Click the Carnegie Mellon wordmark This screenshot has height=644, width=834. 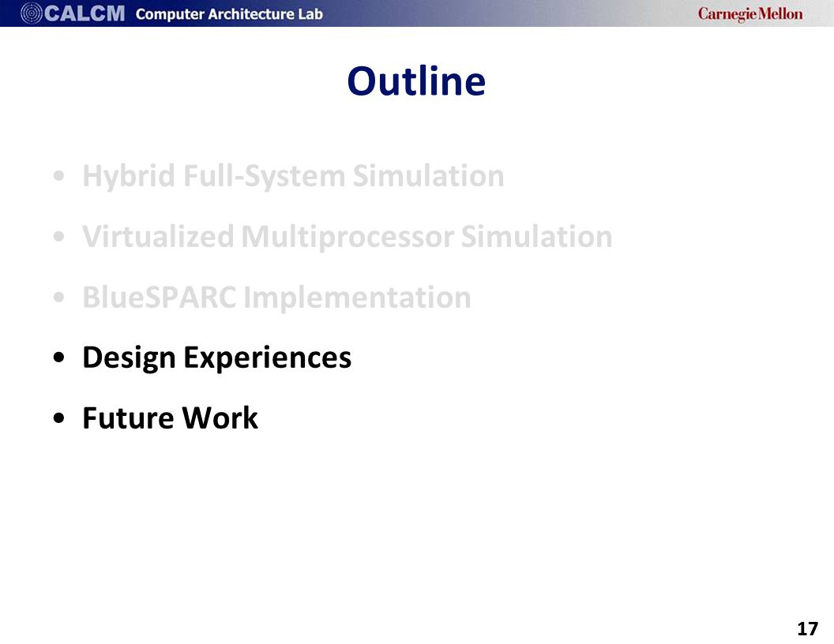point(750,14)
